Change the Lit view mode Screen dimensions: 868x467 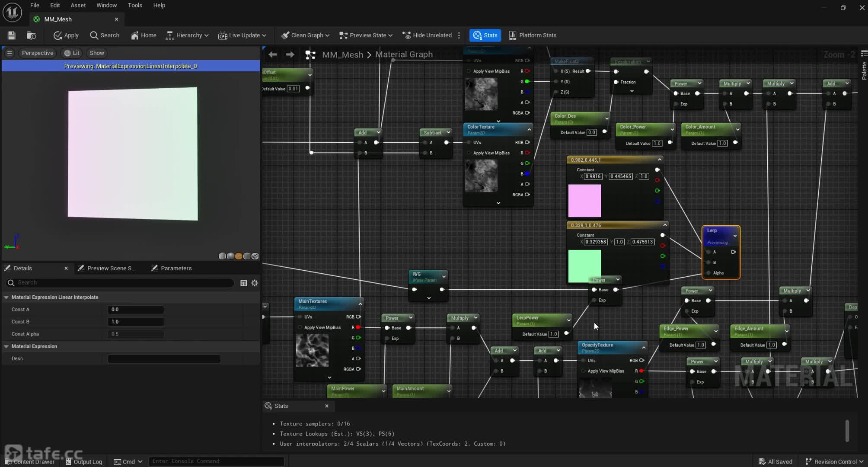point(72,53)
